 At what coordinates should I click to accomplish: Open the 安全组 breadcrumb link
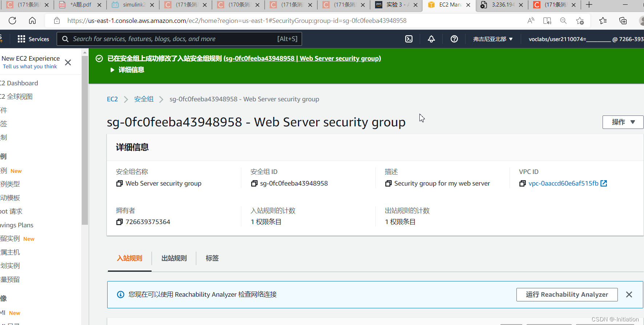pos(144,99)
